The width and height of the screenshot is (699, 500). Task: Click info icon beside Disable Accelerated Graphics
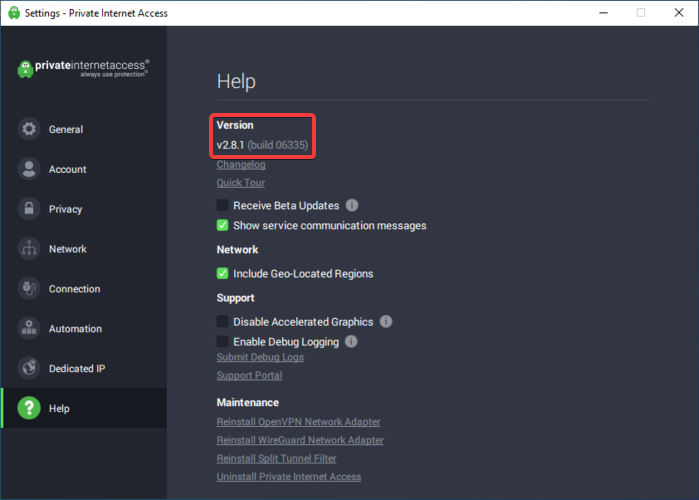(386, 321)
